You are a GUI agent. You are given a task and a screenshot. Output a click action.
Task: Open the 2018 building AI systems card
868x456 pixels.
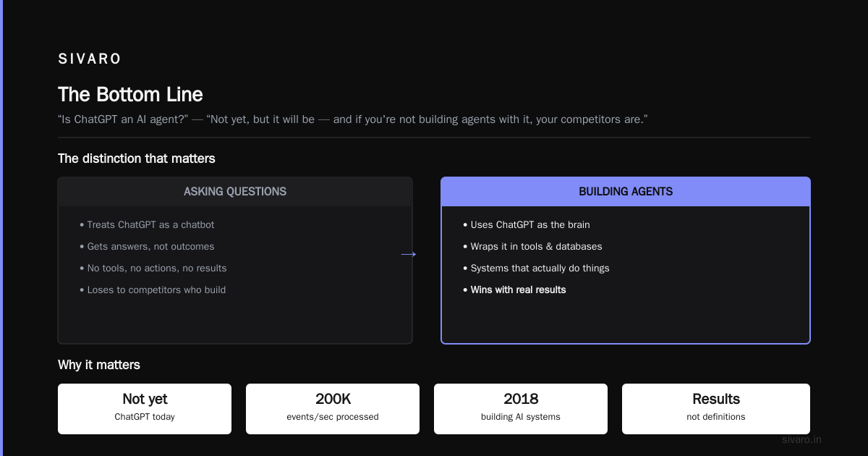(x=521, y=409)
